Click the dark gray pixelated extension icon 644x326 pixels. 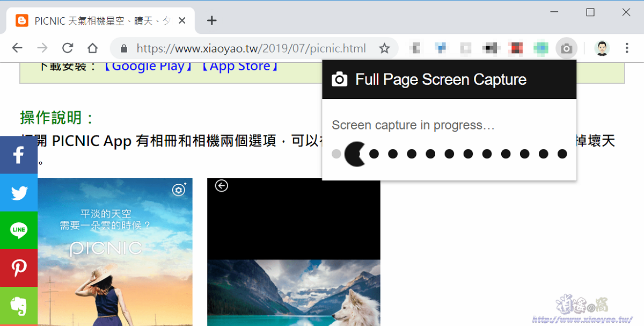coord(489,49)
